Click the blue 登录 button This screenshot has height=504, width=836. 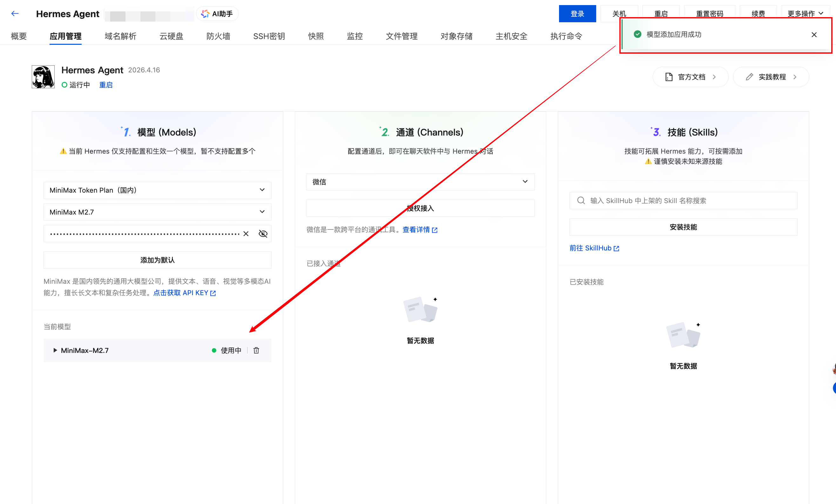[x=577, y=14]
